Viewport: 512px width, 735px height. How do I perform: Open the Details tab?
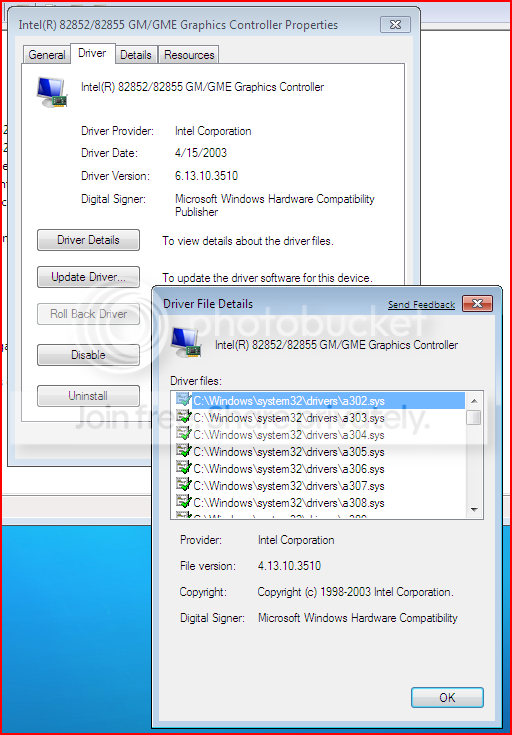[136, 55]
